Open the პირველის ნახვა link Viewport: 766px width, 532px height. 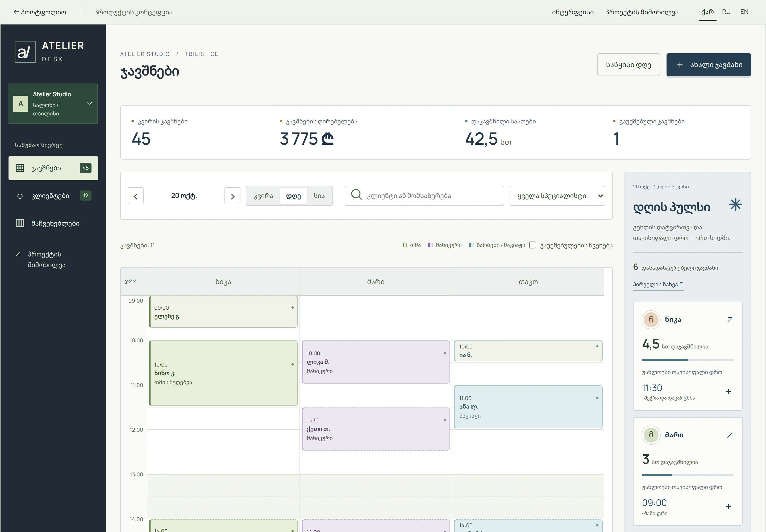(x=658, y=284)
